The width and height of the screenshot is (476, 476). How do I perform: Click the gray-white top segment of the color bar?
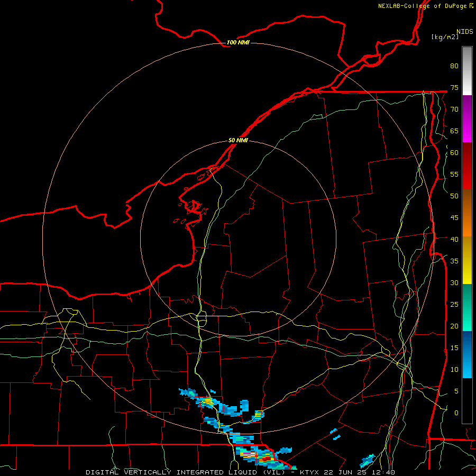click(x=467, y=71)
